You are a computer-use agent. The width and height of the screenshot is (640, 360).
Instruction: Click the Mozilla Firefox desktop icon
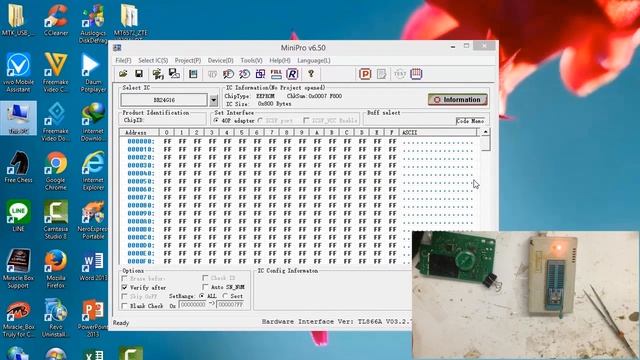point(56,268)
